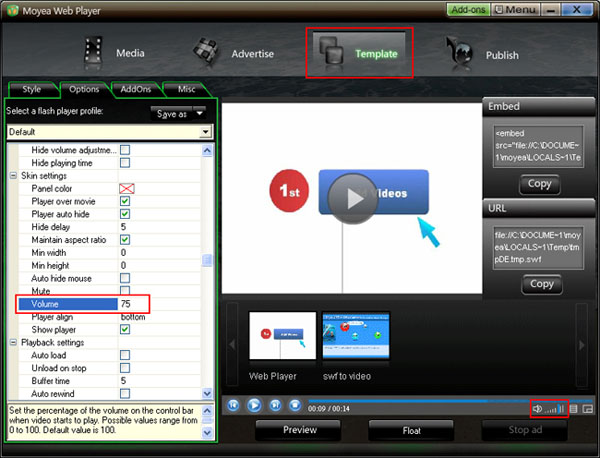Click the play button in control bar
Screen dimensions: 600x458
[x=254, y=405]
